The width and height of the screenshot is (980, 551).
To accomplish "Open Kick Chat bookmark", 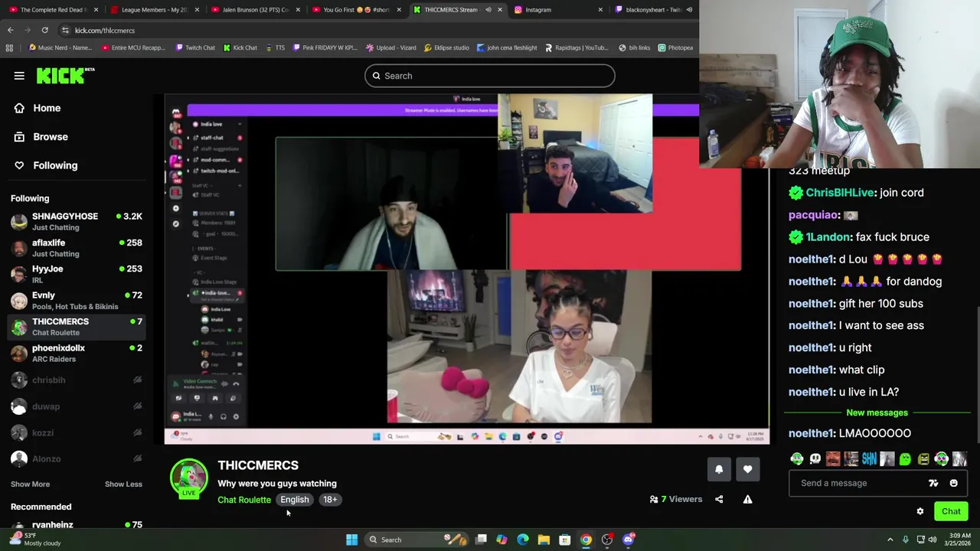I will click(240, 47).
